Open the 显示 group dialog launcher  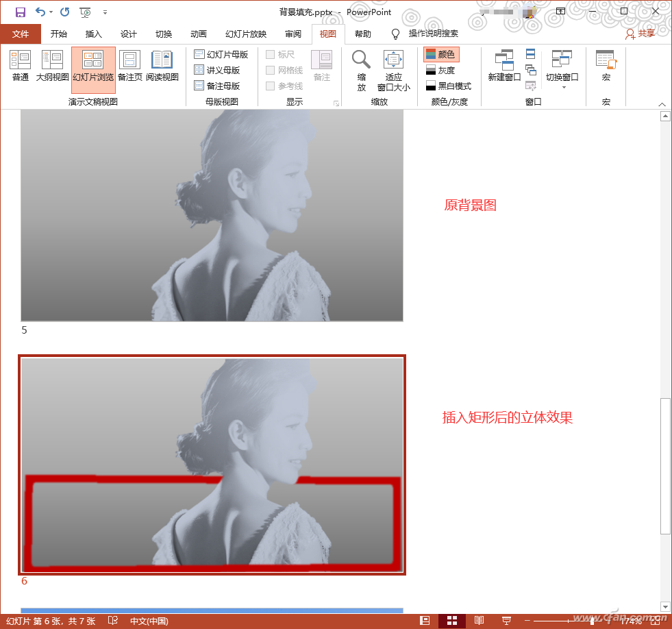[x=336, y=103]
